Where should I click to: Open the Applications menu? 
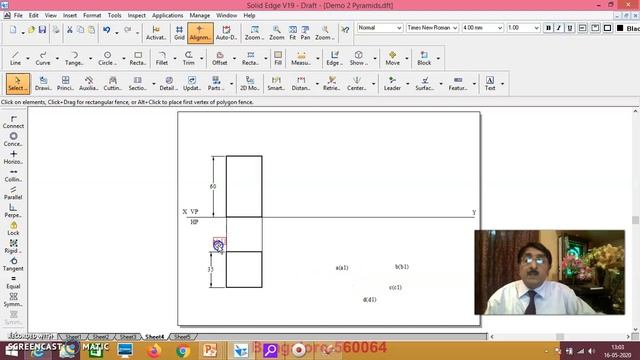pos(167,16)
